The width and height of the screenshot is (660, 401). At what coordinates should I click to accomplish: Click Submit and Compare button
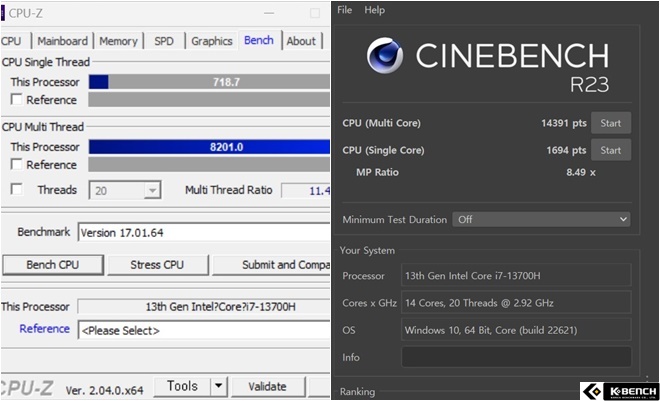point(271,265)
